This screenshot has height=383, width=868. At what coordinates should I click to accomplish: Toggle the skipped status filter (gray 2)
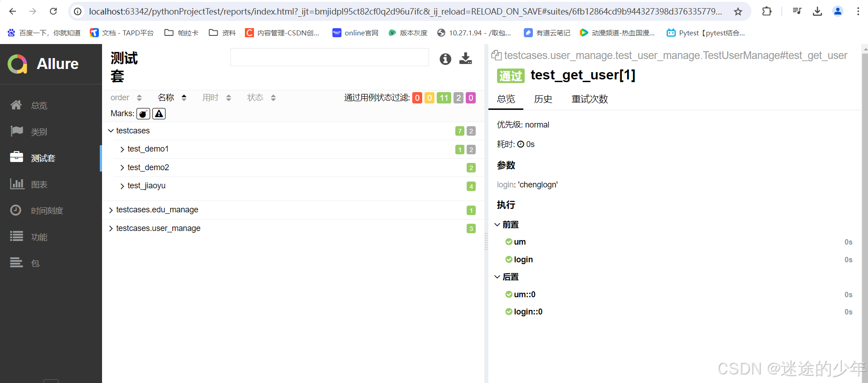458,98
